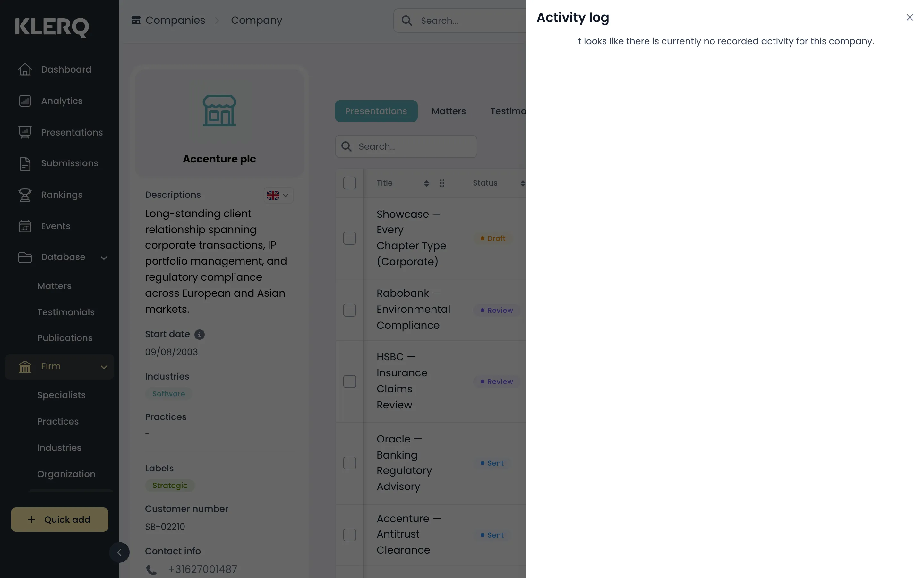Collapse the sidebar with the arrow button

pyautogui.click(x=119, y=552)
